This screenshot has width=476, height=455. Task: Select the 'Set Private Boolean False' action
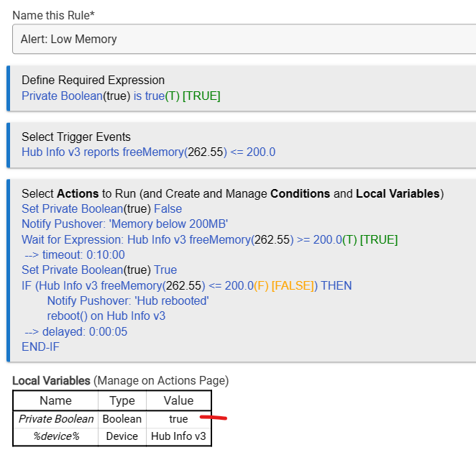pos(101,209)
